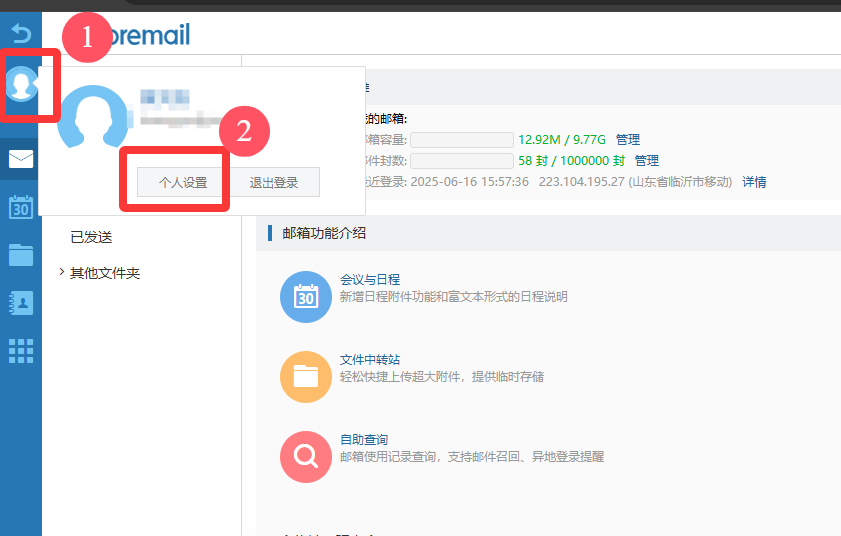
Task: Expand the 其他文件夹 folder tree
Action: pyautogui.click(x=62, y=273)
